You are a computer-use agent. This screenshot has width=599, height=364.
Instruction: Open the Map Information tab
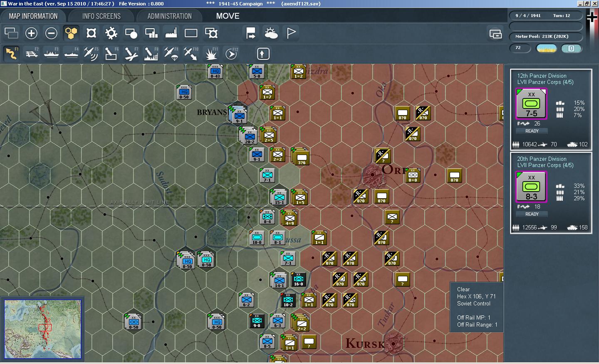[33, 16]
